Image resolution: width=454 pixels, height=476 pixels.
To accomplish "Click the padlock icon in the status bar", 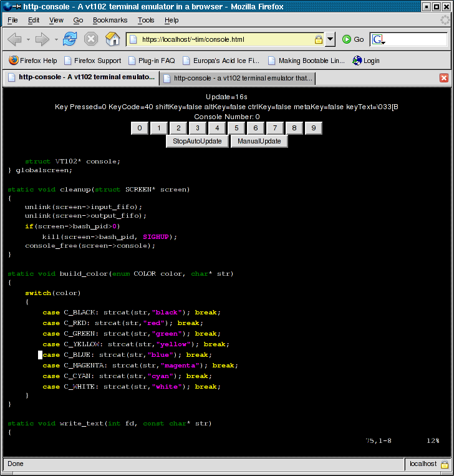I will pyautogui.click(x=445, y=464).
